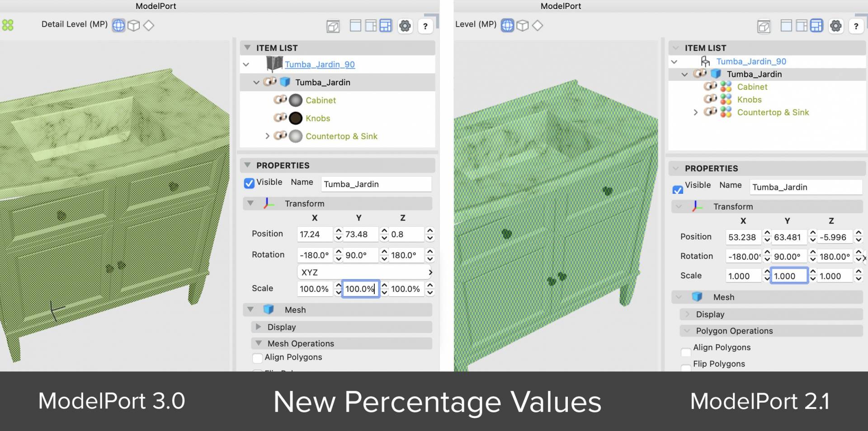The image size is (868, 431).
Task: Click the chair icon beside Tumba_Jardin_90 in 2.1
Action: click(705, 61)
